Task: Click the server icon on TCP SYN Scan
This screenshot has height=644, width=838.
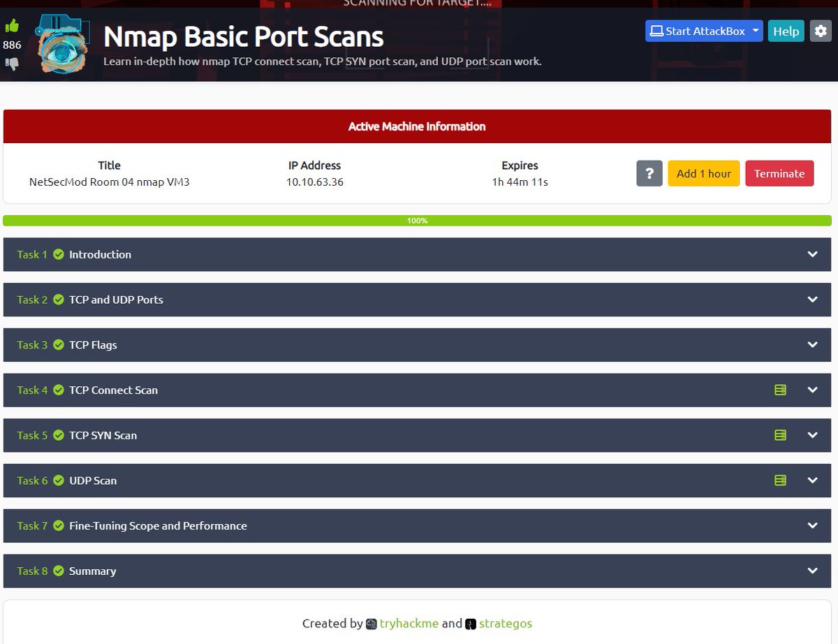Action: click(x=781, y=435)
